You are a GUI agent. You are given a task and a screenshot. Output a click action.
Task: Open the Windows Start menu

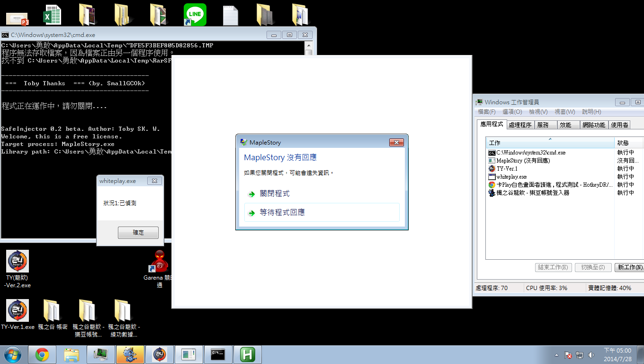point(13,355)
